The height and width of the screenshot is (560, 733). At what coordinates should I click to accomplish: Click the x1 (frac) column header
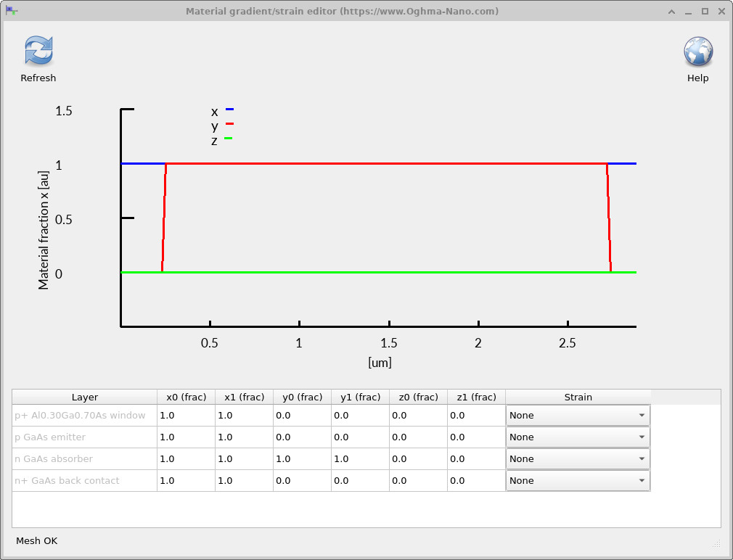pos(244,397)
